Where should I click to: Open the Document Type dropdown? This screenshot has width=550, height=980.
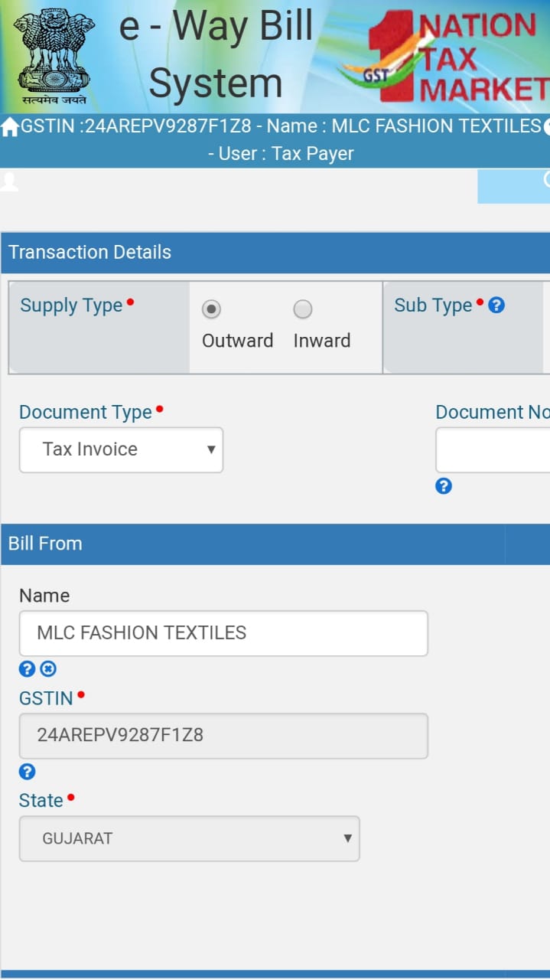(x=121, y=449)
